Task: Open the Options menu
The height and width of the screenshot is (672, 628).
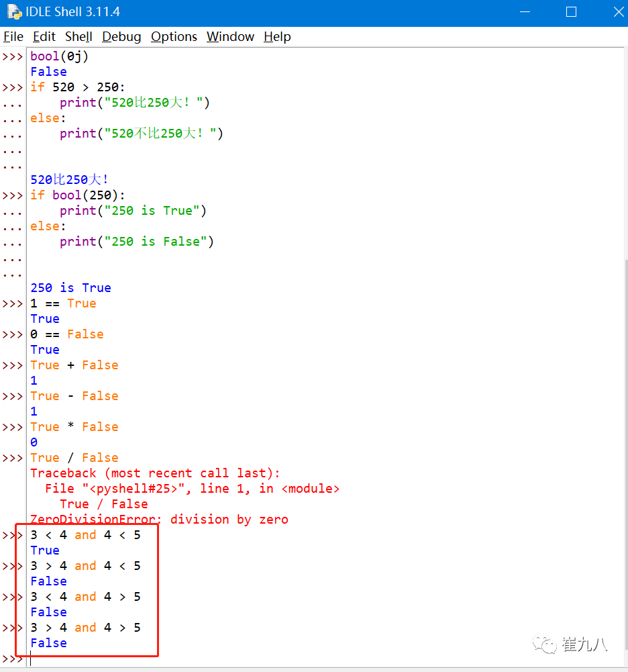Action: (x=174, y=37)
